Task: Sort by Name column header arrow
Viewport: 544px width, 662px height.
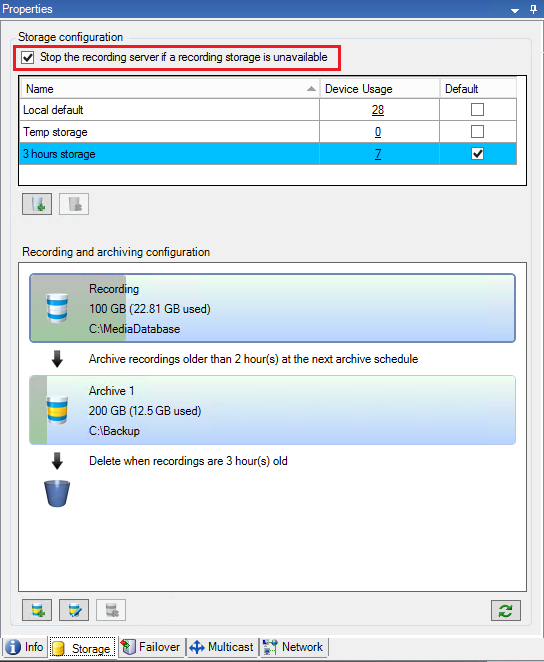Action: click(311, 89)
